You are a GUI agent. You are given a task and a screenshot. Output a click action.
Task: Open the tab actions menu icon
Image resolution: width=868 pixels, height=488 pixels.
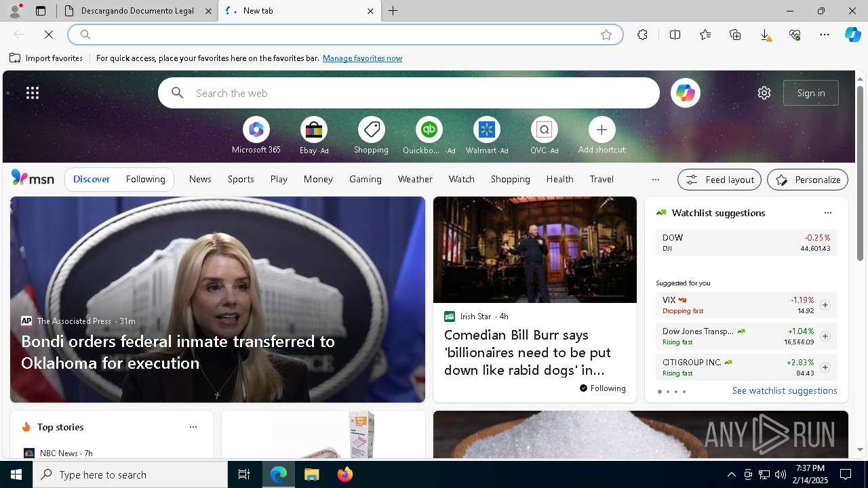coord(41,11)
